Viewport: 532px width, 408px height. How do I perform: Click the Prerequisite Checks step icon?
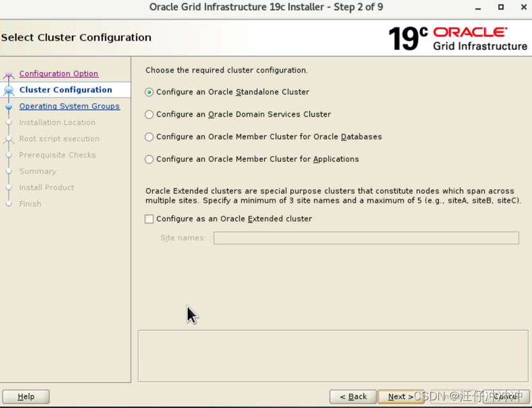[9, 155]
